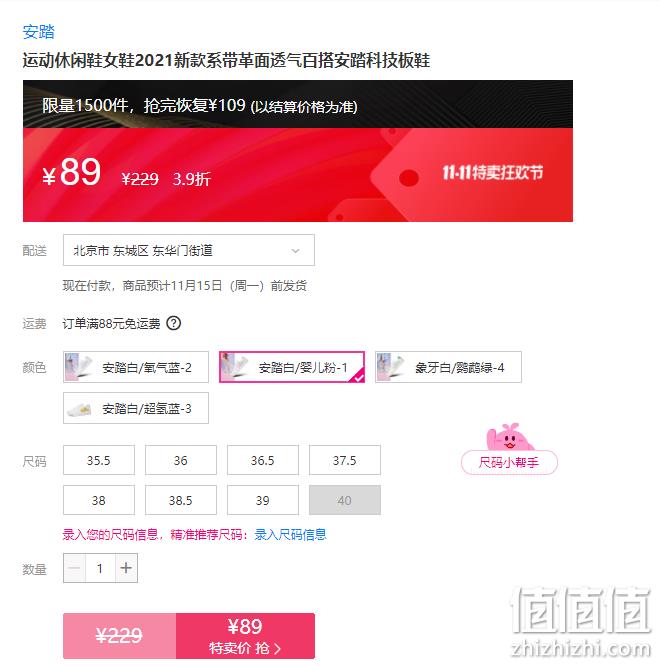
Task: Expand the delivery address dropdown arrow
Action: [296, 251]
